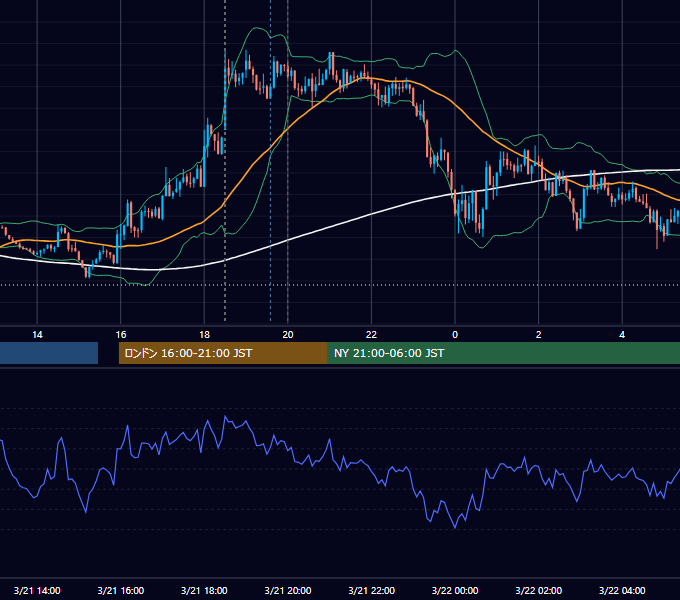
Task: Click the "3/21 18:00" date label
Action: point(204,590)
